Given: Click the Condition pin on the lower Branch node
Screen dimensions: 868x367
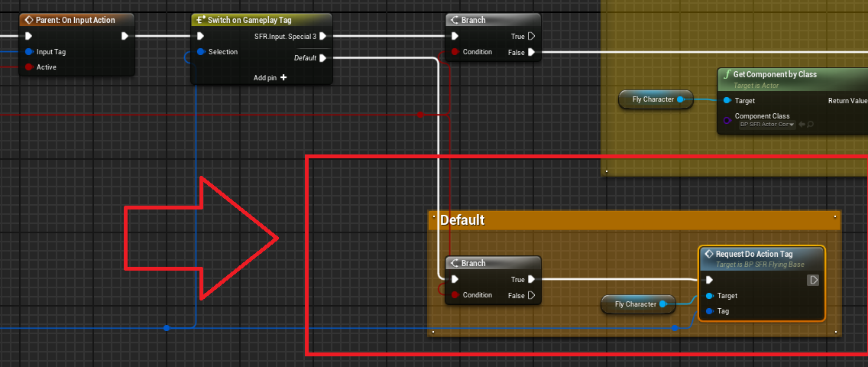Looking at the screenshot, I should [x=455, y=295].
